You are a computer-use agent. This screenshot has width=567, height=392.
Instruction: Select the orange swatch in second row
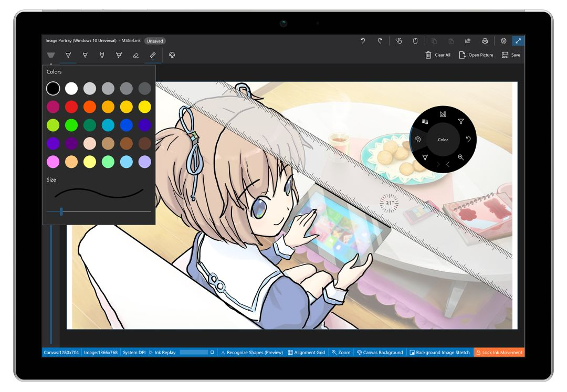(90, 107)
